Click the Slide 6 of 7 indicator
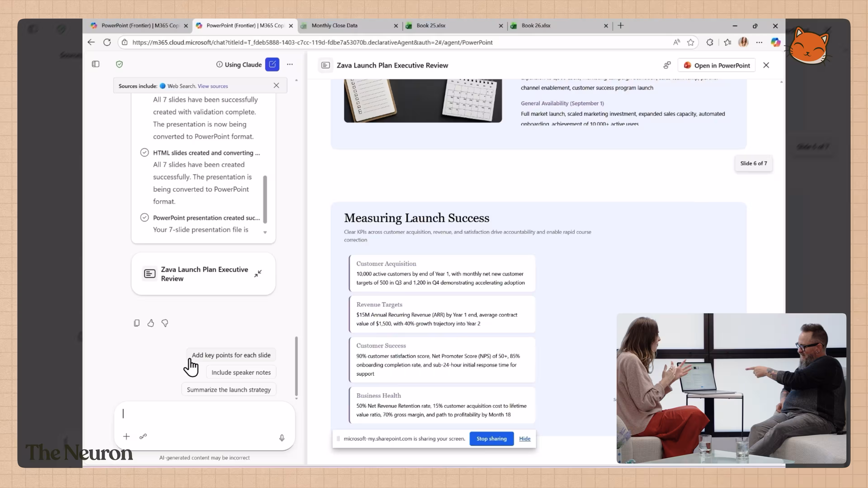This screenshot has width=868, height=488. 753,163
